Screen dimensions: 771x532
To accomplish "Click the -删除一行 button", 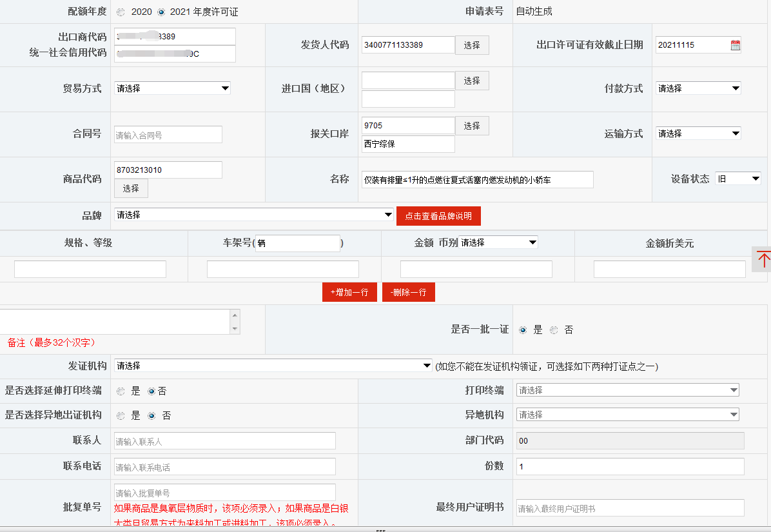I will click(x=408, y=291).
